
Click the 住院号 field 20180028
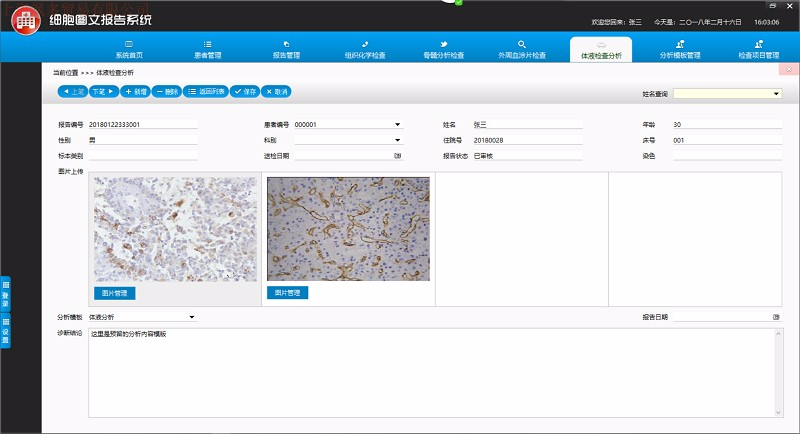coord(527,140)
